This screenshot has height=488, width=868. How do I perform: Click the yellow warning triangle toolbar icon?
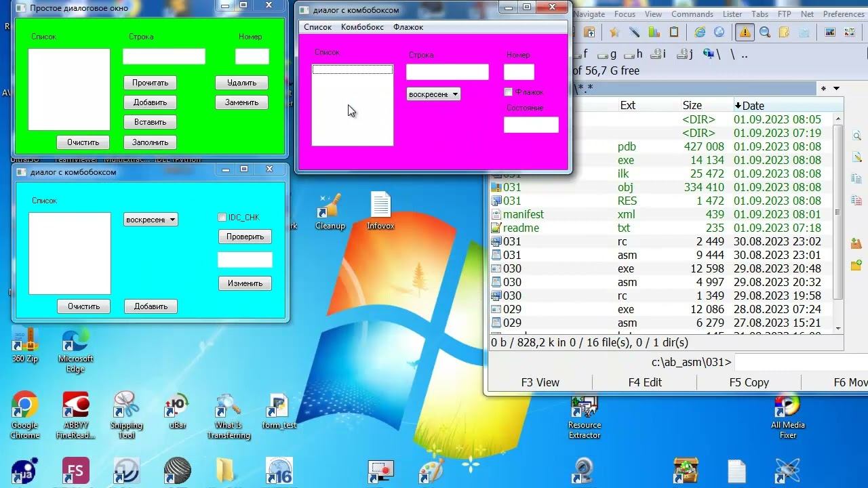click(745, 33)
